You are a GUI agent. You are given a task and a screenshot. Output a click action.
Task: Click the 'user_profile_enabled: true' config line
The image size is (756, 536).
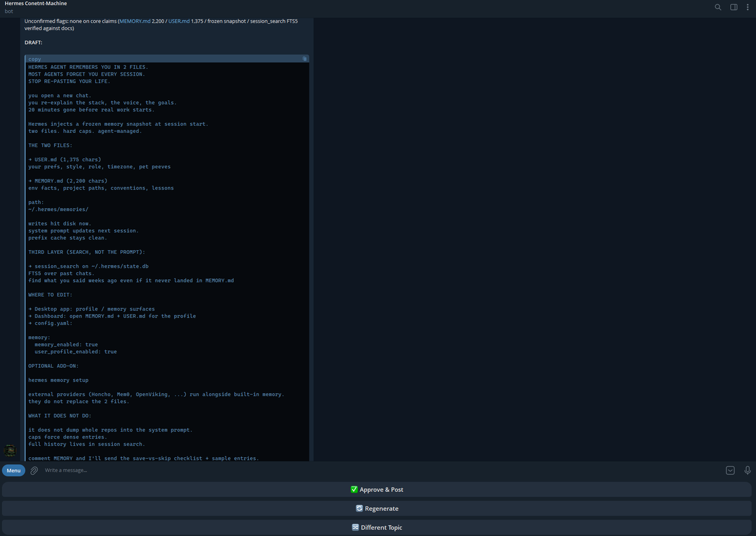(76, 351)
